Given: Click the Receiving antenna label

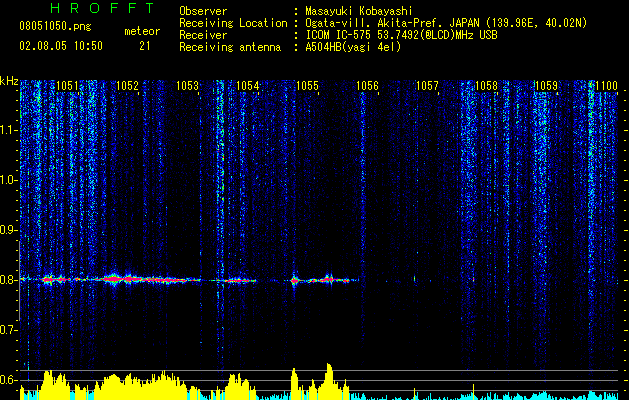Looking at the screenshot, I should coord(230,47).
